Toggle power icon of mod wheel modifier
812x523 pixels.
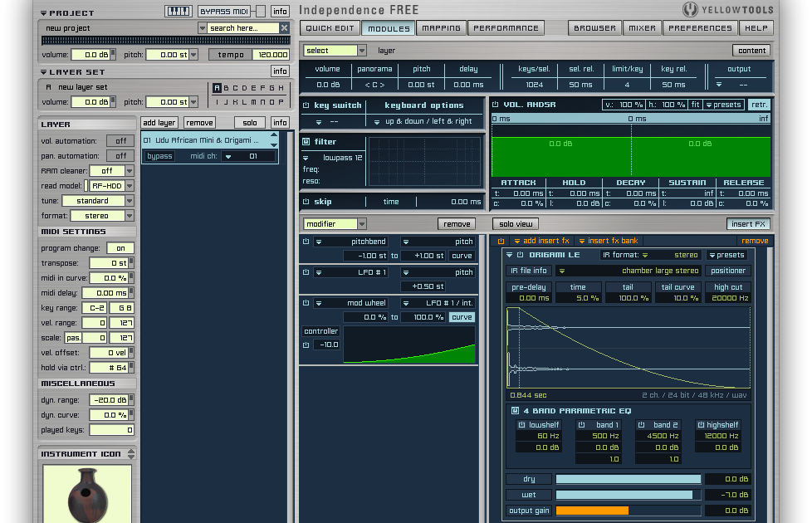point(306,303)
